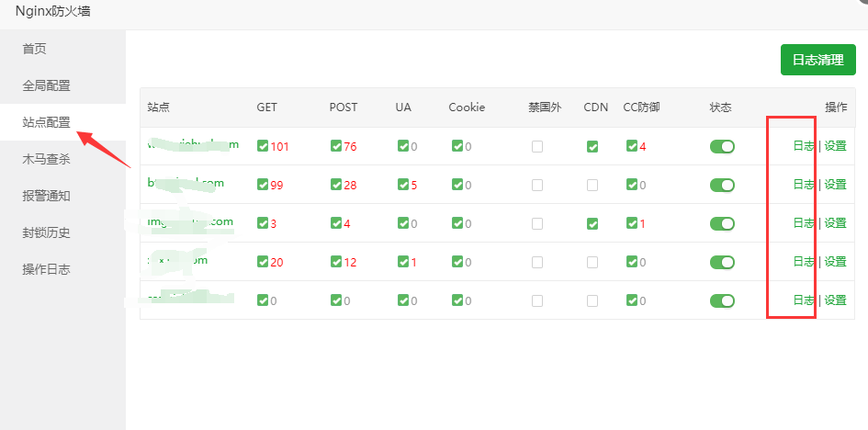Open 封锁历史 in the sidebar
The image size is (868, 430).
[46, 232]
